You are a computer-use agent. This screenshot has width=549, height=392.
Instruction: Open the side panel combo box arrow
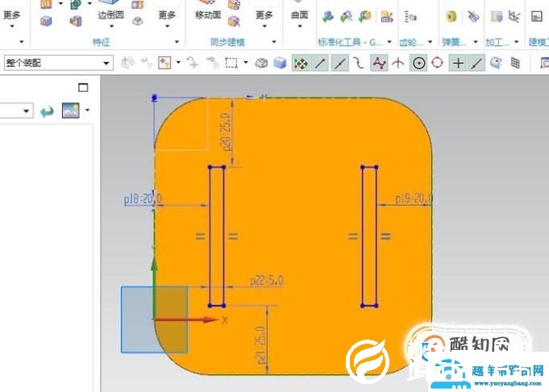pos(26,111)
